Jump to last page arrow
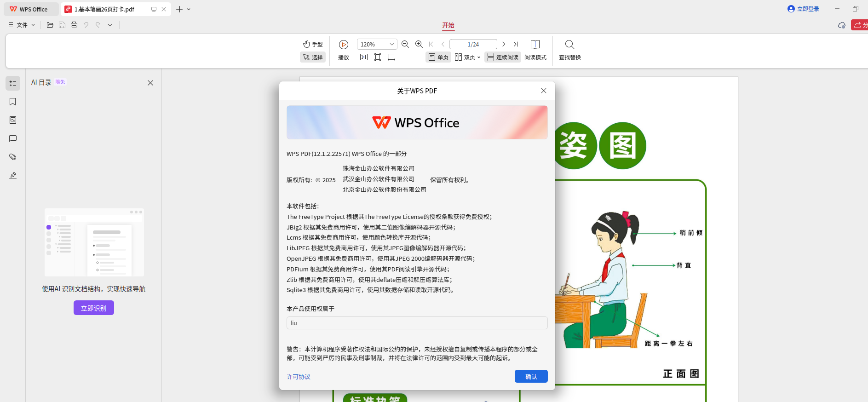This screenshot has height=402, width=868. [516, 44]
